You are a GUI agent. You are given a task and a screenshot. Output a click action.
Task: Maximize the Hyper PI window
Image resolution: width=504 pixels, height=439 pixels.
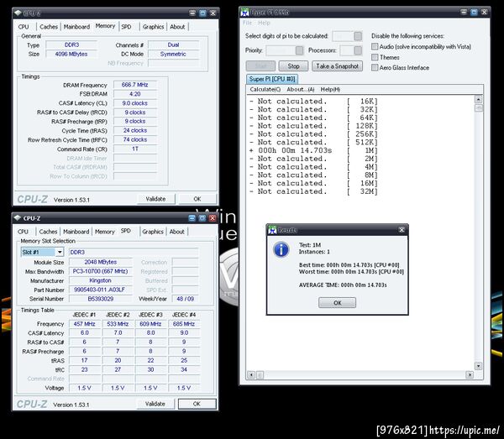[x=474, y=13]
